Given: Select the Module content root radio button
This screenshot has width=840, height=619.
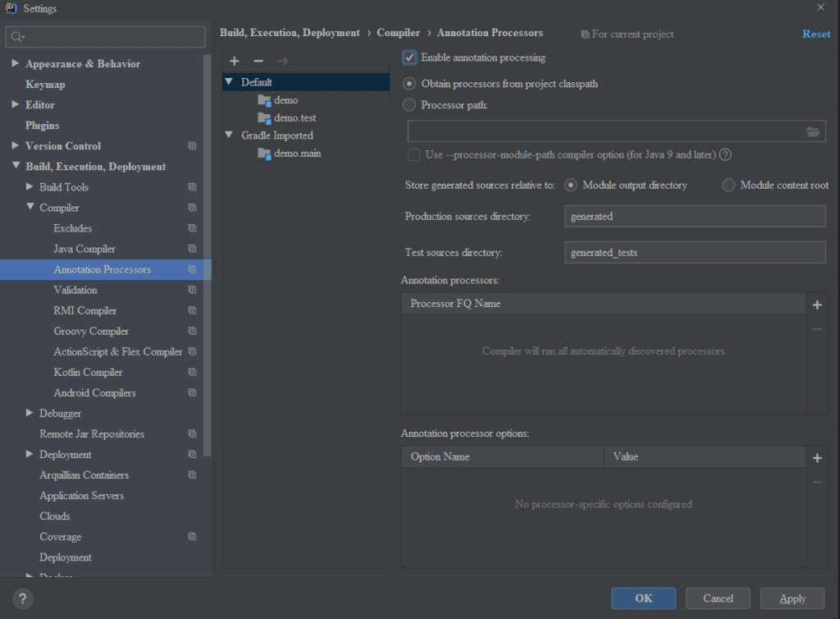Looking at the screenshot, I should point(728,185).
